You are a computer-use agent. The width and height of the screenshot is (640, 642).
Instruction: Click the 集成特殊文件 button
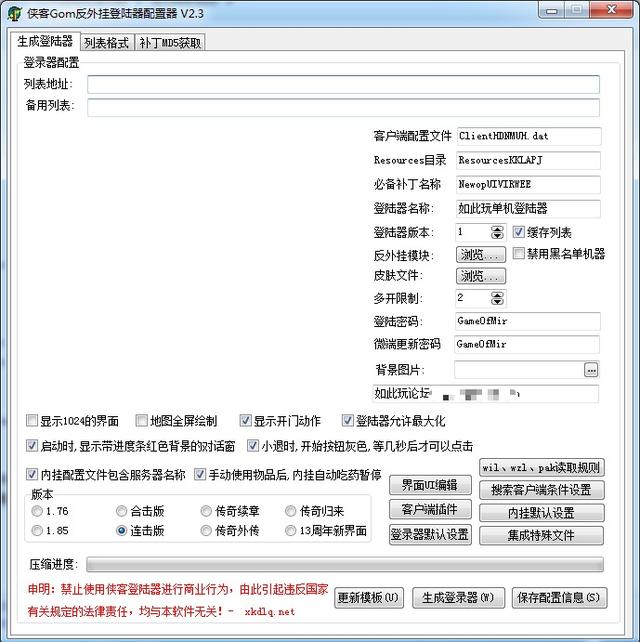[x=541, y=536]
